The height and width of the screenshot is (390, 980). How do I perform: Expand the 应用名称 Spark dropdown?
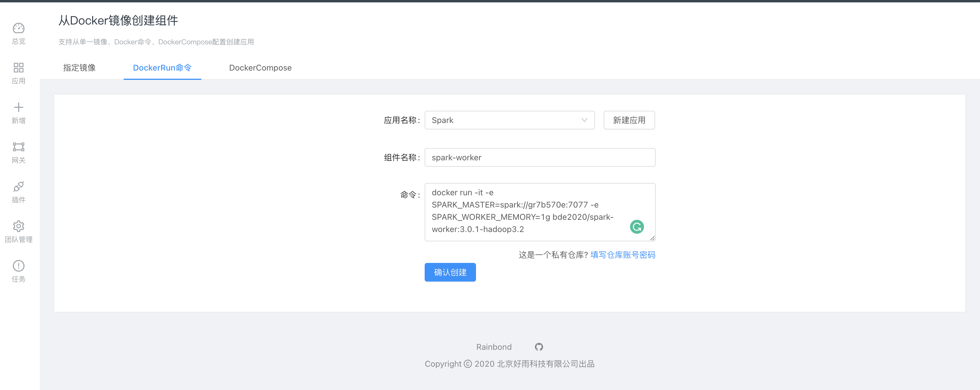[510, 120]
